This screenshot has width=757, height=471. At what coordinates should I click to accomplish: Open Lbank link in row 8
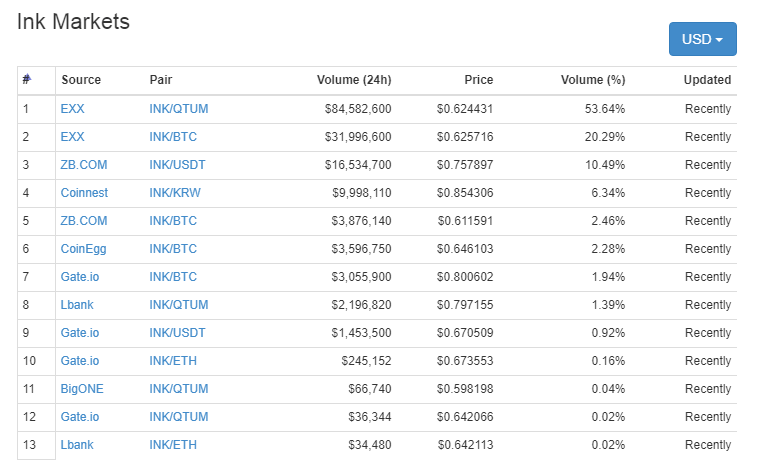pos(77,305)
